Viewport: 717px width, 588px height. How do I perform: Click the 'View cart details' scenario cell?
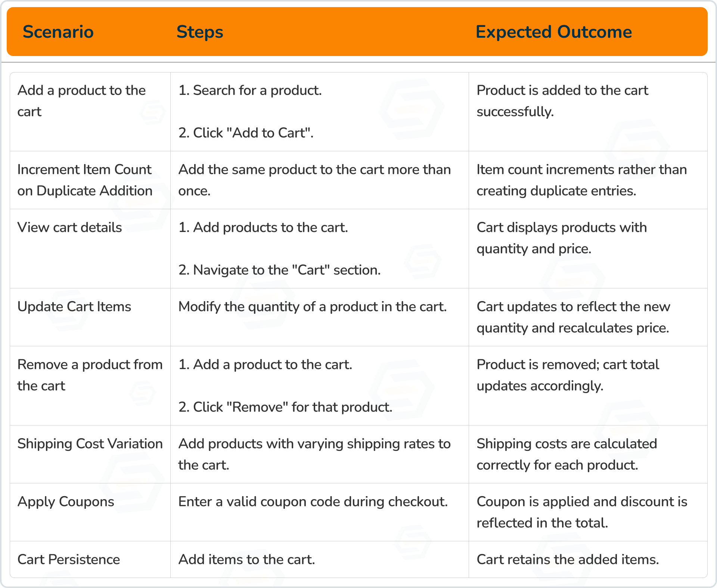[90, 248]
